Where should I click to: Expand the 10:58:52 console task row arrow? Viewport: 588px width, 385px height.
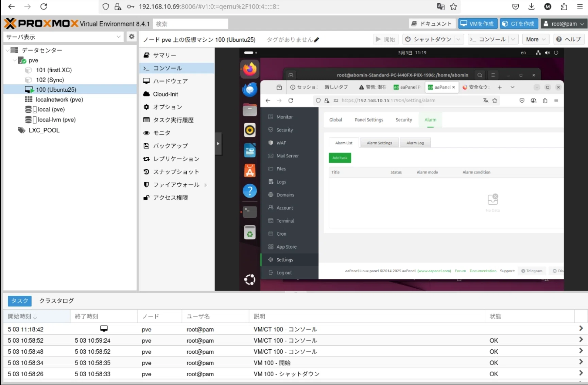(x=581, y=340)
